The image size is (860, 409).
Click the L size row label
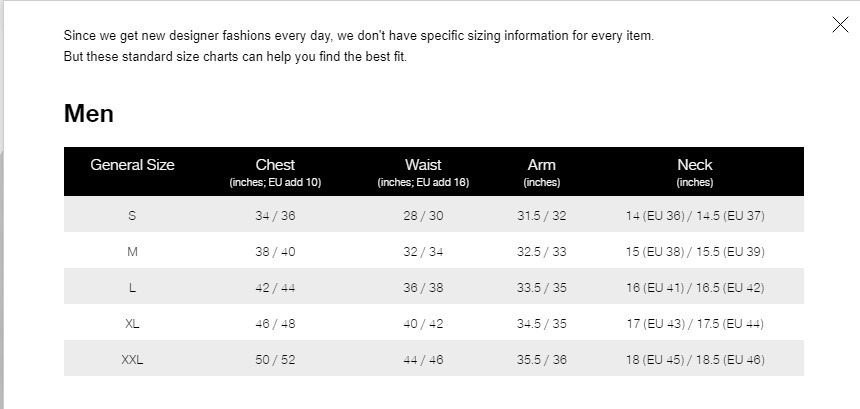[132, 288]
